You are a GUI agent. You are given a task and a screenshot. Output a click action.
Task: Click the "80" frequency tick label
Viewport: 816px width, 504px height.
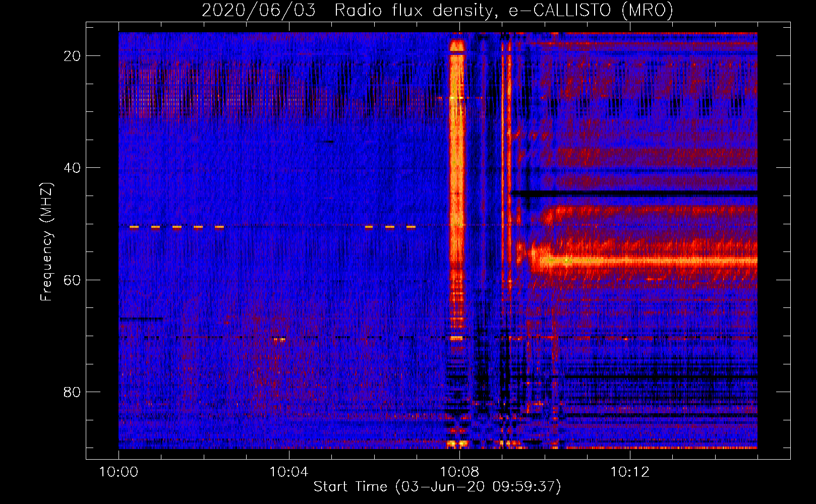(x=72, y=392)
